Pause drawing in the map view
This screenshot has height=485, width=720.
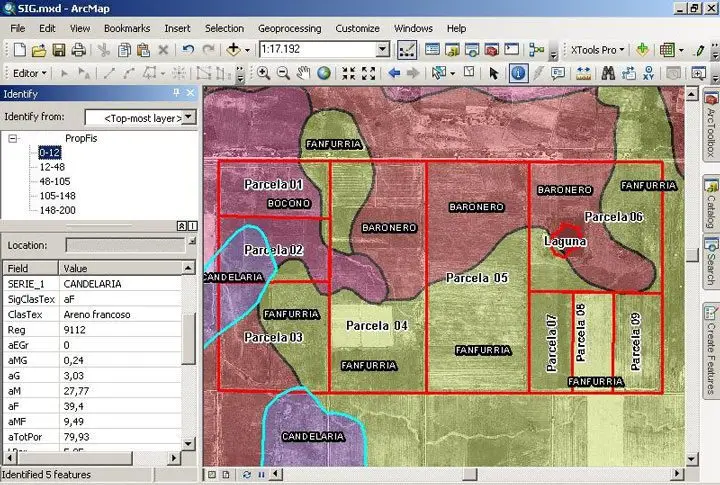[261, 474]
